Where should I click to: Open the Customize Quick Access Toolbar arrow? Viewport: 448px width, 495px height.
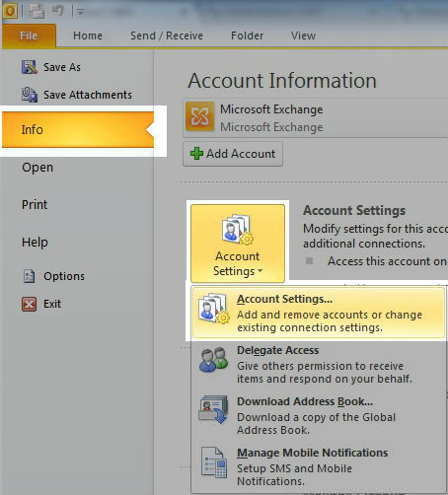(x=80, y=12)
